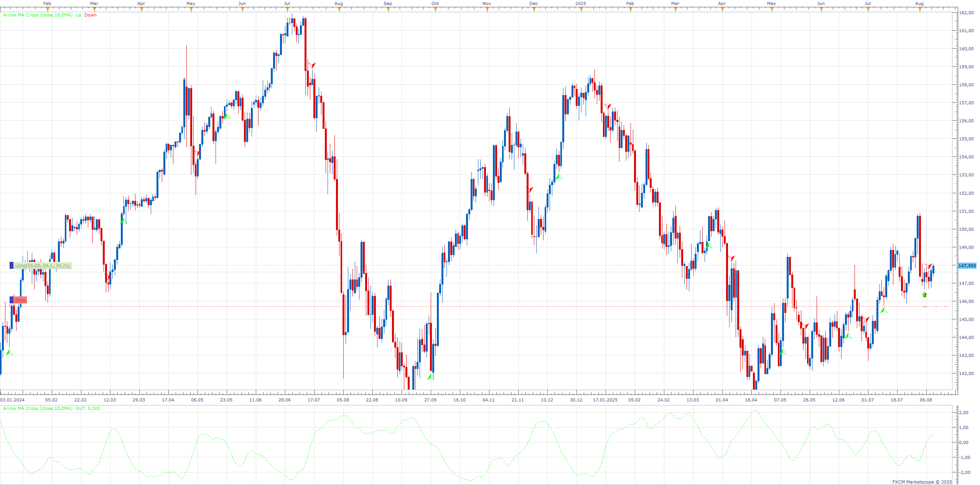The image size is (980, 485).
Task: Click the 142,00 price axis label
Action: pos(966,373)
